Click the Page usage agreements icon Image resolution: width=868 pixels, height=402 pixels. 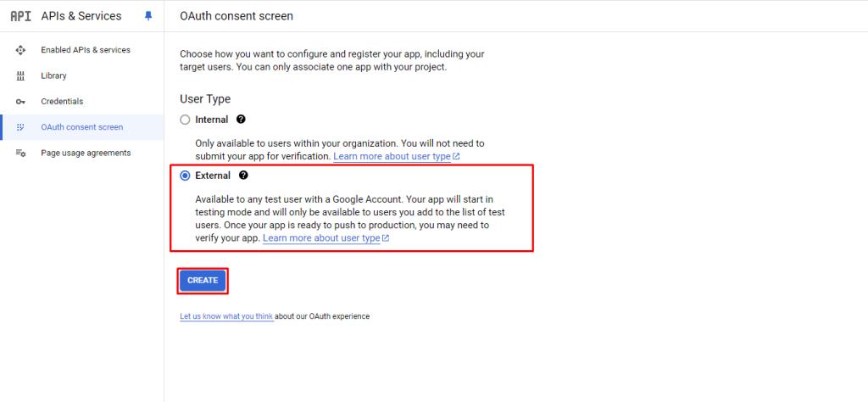[20, 153]
